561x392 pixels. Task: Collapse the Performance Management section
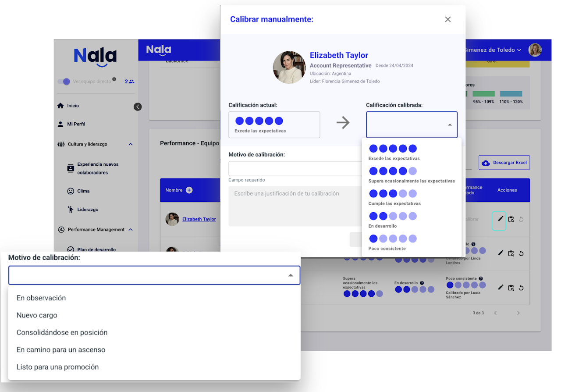(x=131, y=230)
